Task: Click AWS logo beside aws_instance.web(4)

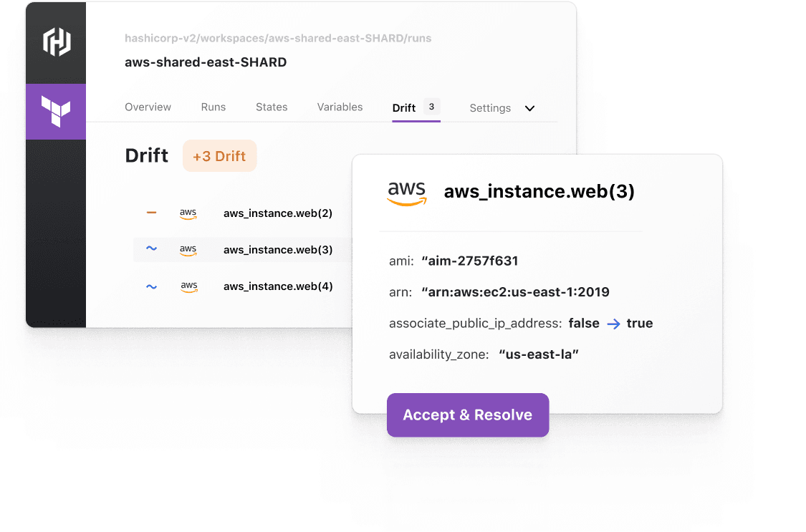Action: pyautogui.click(x=188, y=286)
